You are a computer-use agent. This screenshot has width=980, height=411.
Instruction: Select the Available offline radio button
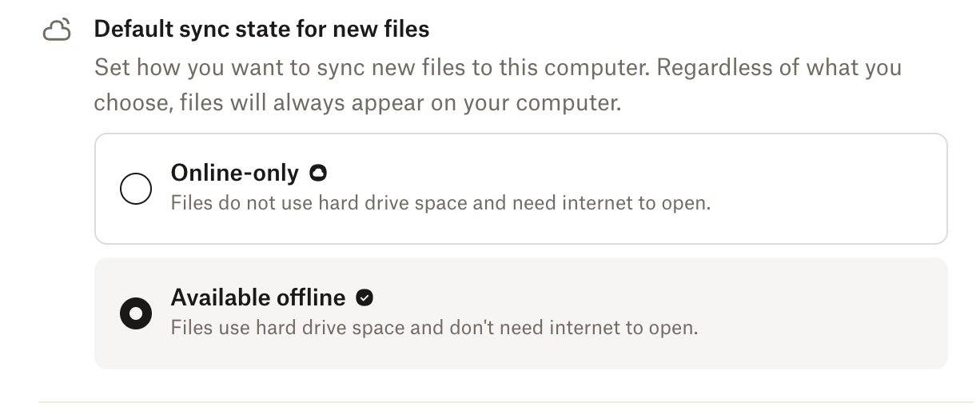pos(136,313)
